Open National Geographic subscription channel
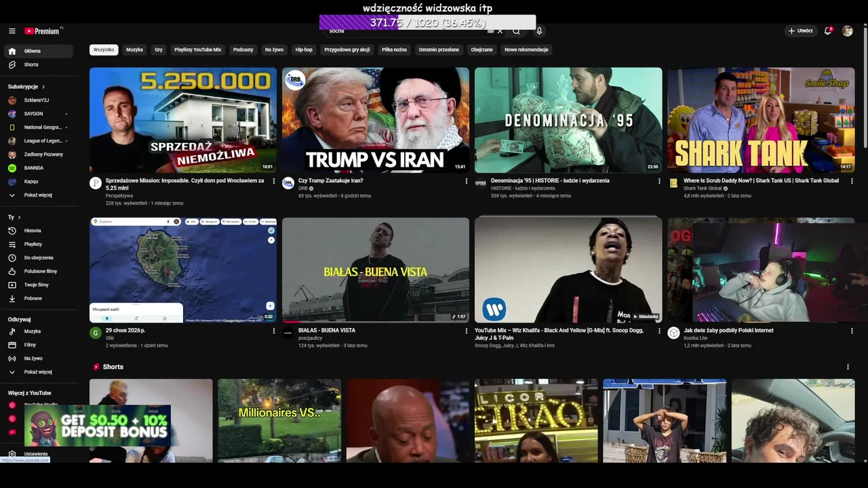Screen dimensions: 868x488 point(39,127)
